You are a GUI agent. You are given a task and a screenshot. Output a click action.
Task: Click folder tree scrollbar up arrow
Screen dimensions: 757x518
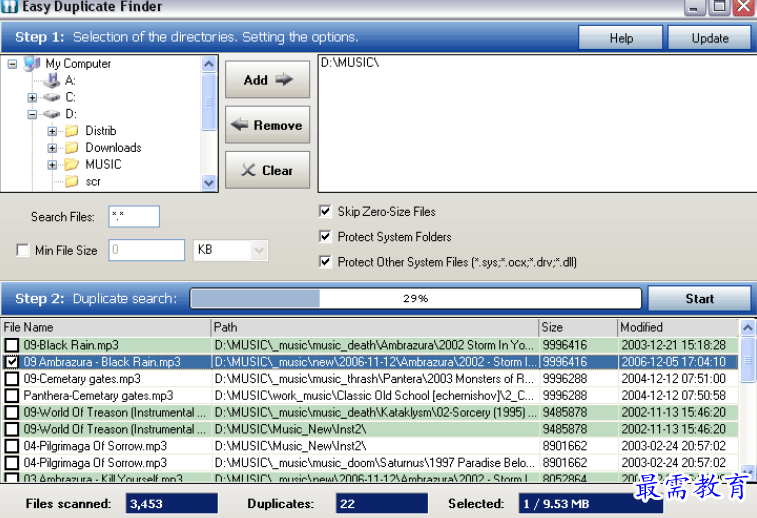click(209, 64)
